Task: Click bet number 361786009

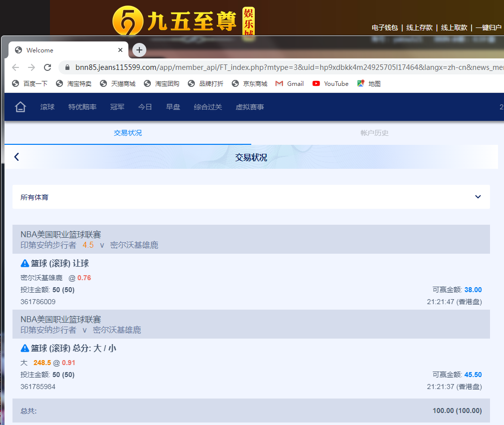Action: pyautogui.click(x=38, y=302)
